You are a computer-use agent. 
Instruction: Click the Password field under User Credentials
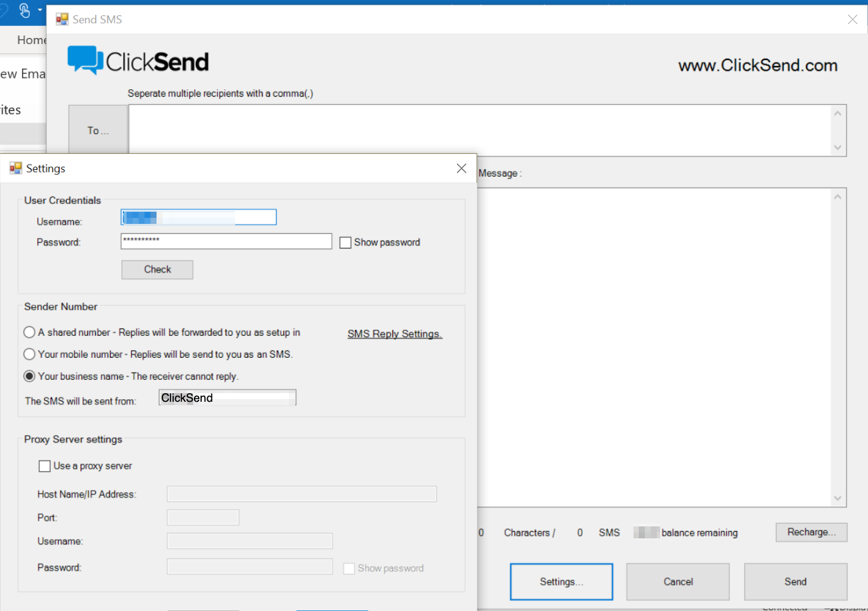226,241
